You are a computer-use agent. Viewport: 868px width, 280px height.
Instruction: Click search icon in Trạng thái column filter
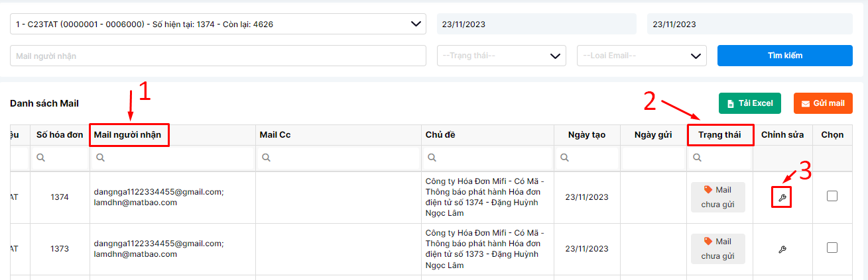coord(697,158)
